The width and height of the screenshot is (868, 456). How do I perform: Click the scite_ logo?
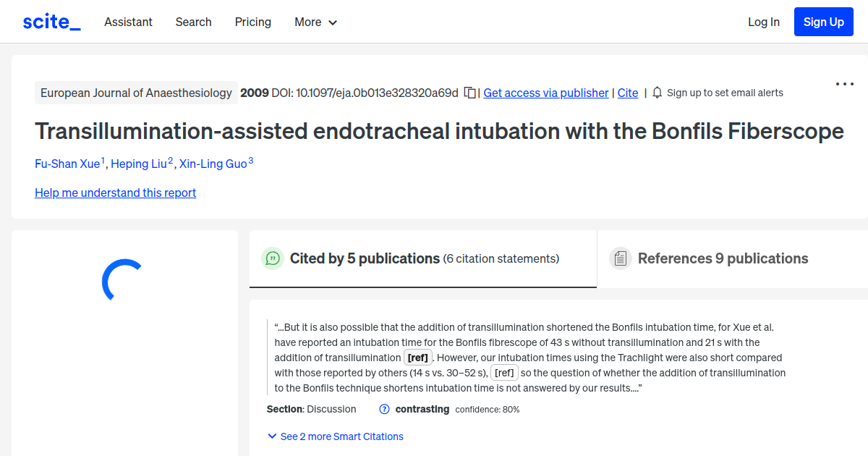tap(51, 21)
